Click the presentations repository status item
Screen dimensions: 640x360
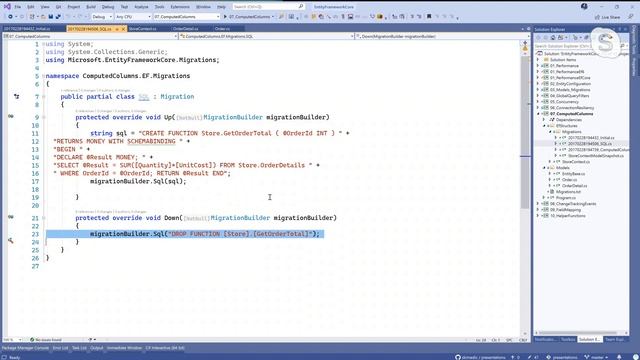(562, 357)
